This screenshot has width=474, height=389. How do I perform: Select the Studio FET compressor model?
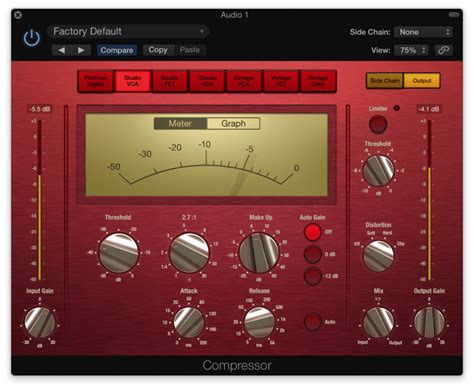click(x=170, y=81)
